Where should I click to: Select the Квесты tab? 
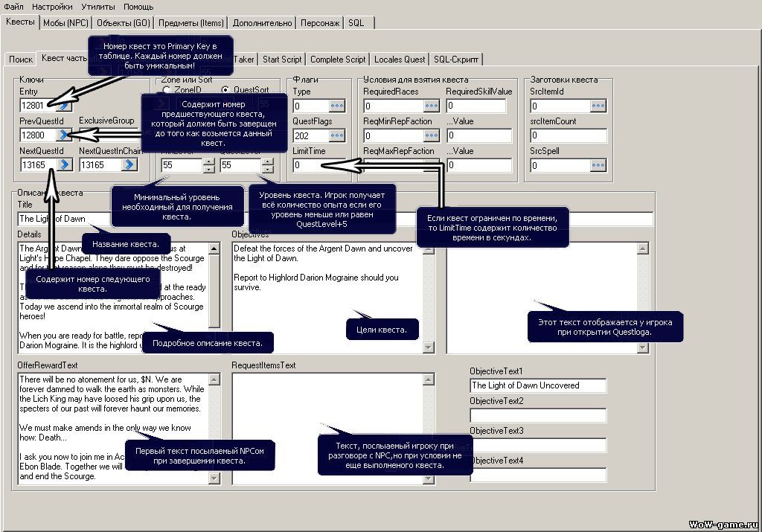pyautogui.click(x=20, y=22)
